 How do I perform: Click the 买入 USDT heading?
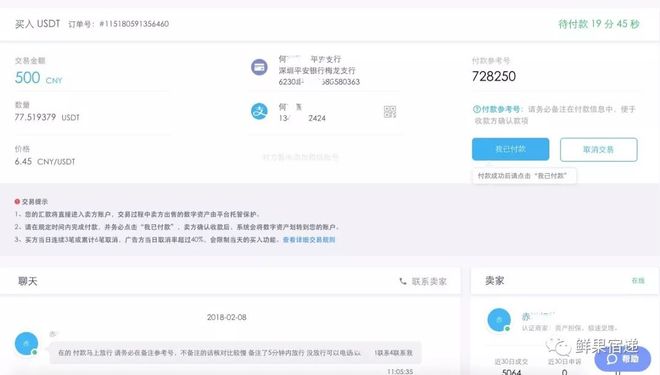tap(37, 24)
